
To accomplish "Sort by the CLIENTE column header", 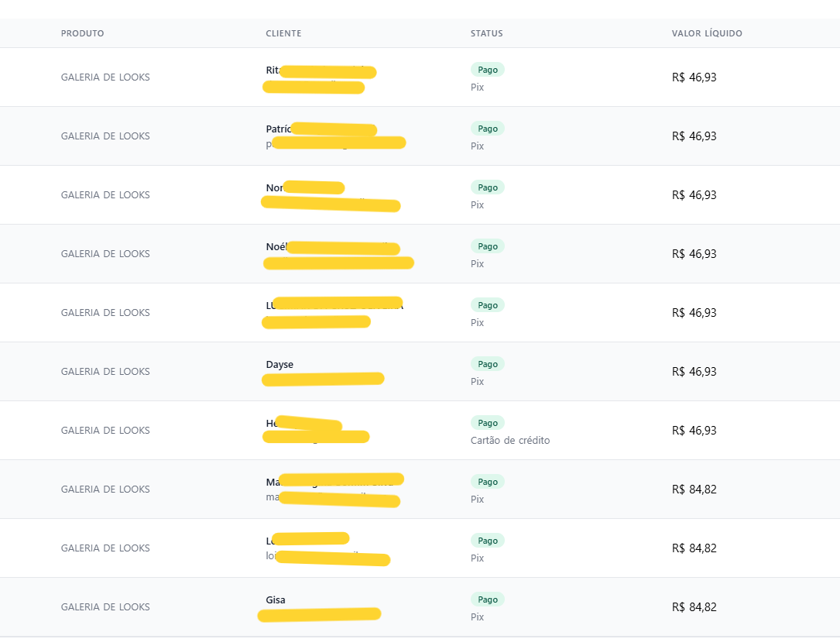I will (x=283, y=33).
